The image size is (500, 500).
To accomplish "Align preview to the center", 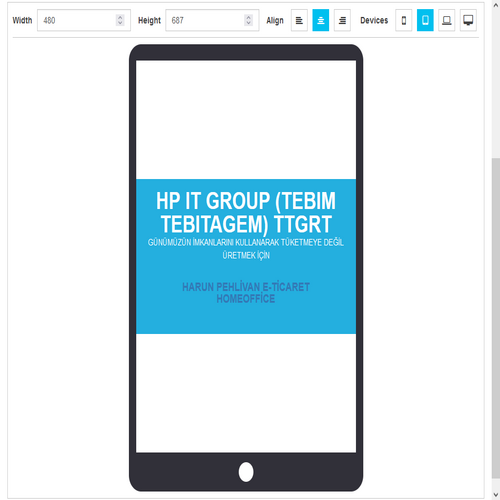I will [321, 20].
